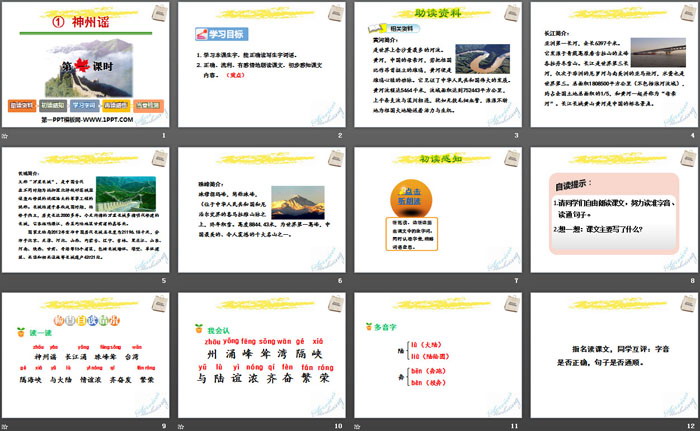This screenshot has width=700, height=431.
Task: Click the 神州谣 title on slide 1
Action: point(90,22)
